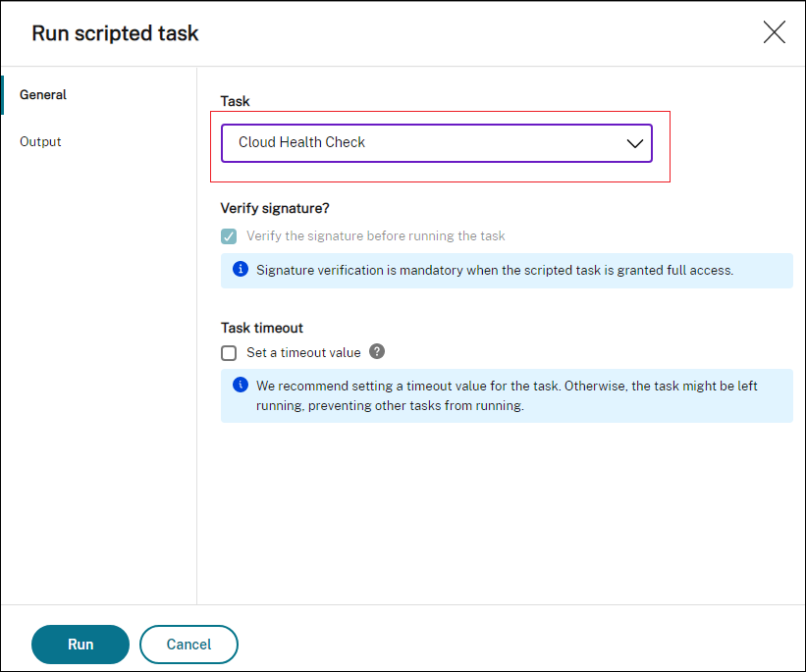Cancel the scripted task dialog
Screen dimensions: 806x672
point(188,645)
